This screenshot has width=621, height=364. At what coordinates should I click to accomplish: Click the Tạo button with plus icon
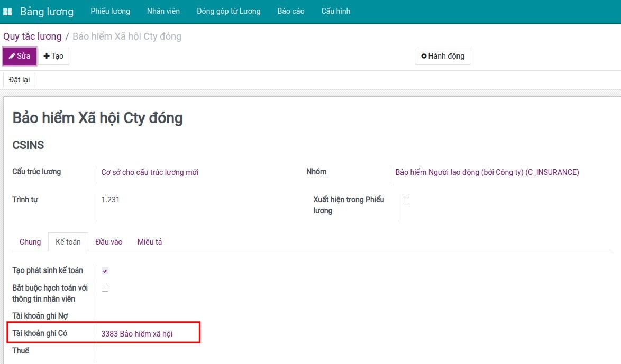click(53, 56)
